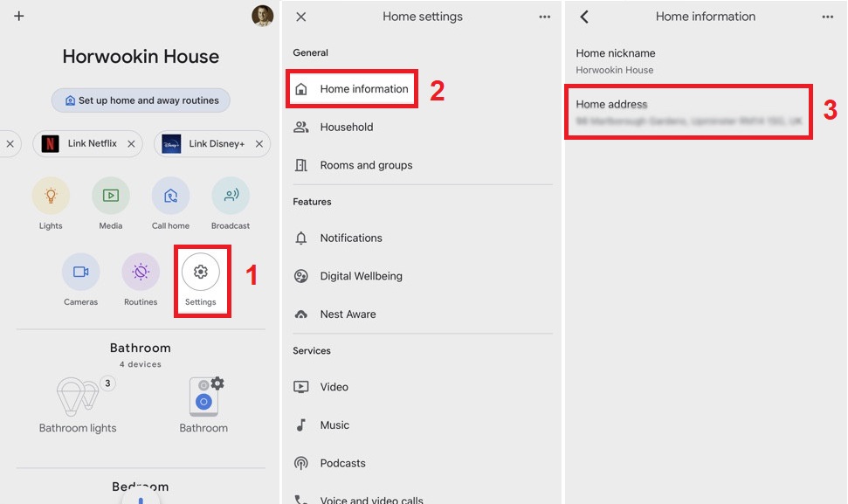Screen dimensions: 848x504
Task: Edit the Home address entry
Action: [x=689, y=112]
